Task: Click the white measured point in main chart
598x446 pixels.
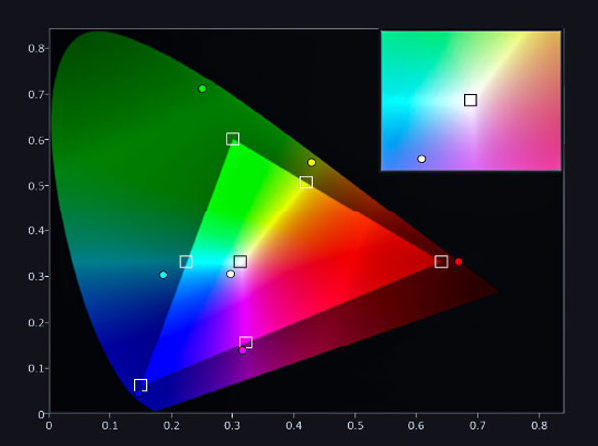Action: [x=230, y=274]
